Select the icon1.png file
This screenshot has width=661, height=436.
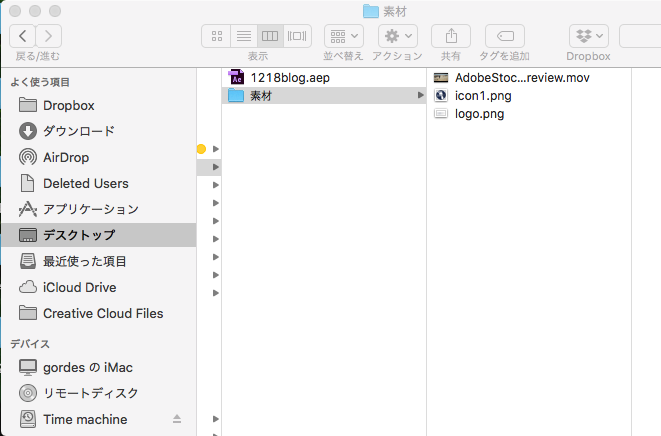[x=529, y=96]
